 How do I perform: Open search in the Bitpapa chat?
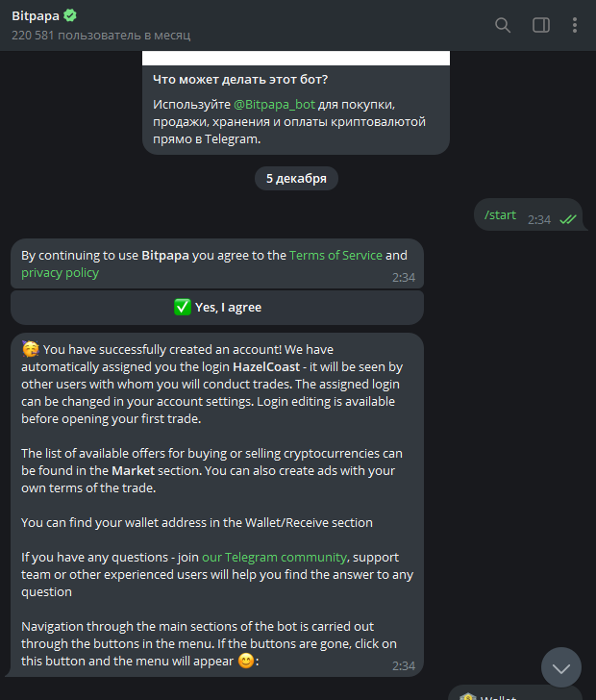[x=503, y=25]
